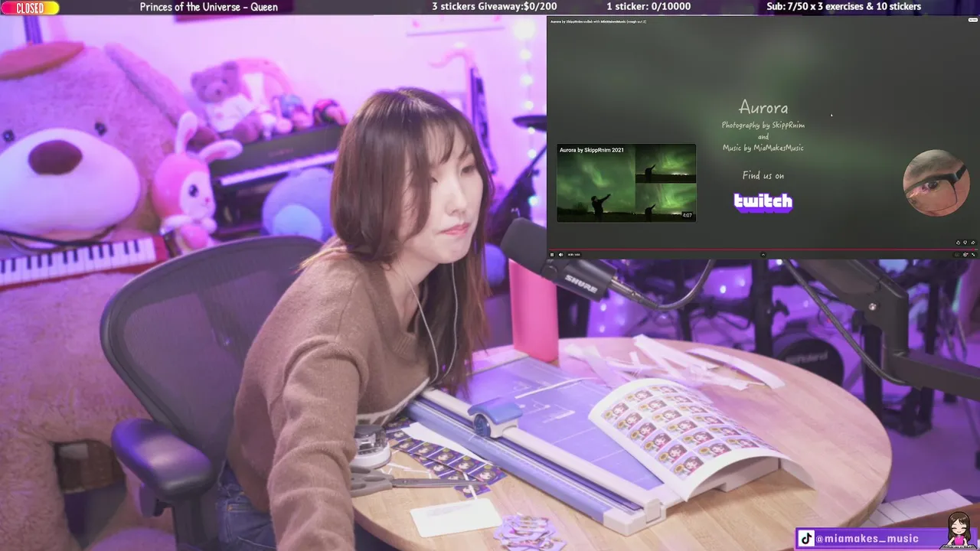Click the TikTok icon in bottom overlay
Screen dimensions: 980x551
click(x=806, y=539)
